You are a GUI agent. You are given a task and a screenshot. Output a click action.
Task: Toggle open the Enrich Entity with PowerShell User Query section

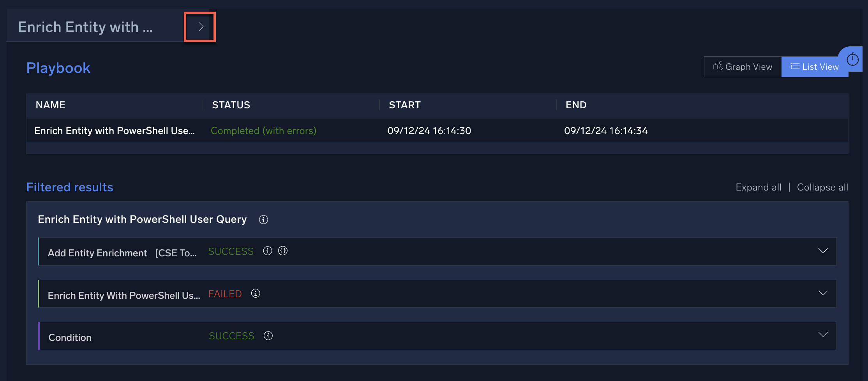coord(142,219)
